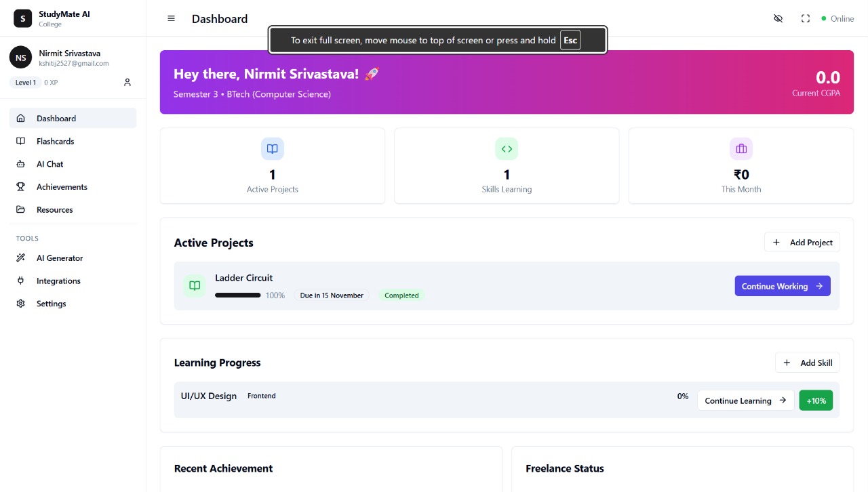Click the Add Project button
This screenshot has height=492, width=868.
click(802, 242)
